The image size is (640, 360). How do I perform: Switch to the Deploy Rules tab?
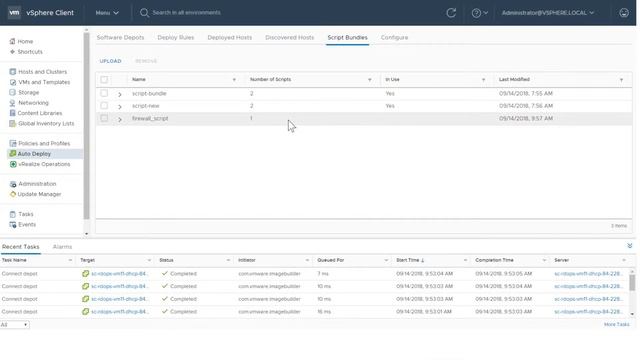176,38
